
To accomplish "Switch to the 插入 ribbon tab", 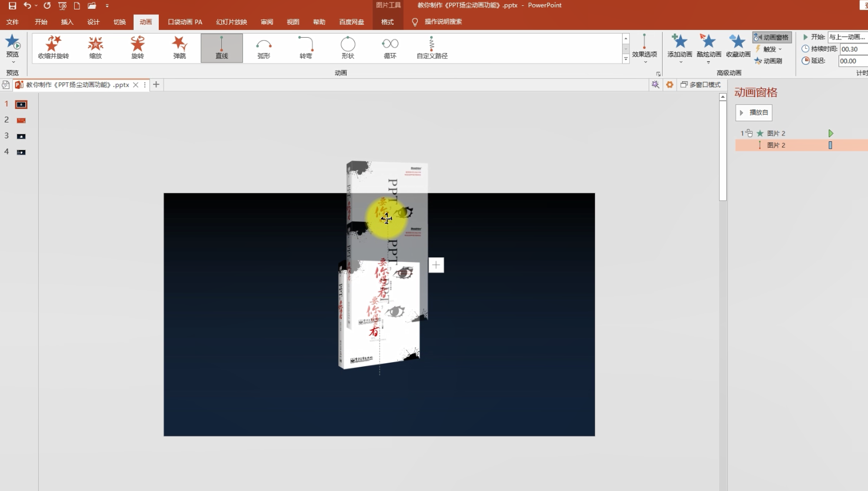I will tap(67, 22).
